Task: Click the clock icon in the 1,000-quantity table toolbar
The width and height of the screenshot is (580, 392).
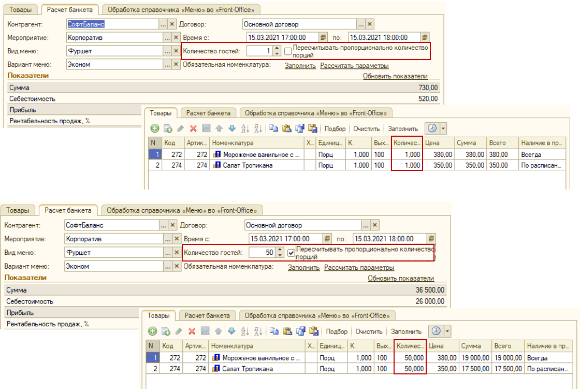Action: tap(432, 128)
